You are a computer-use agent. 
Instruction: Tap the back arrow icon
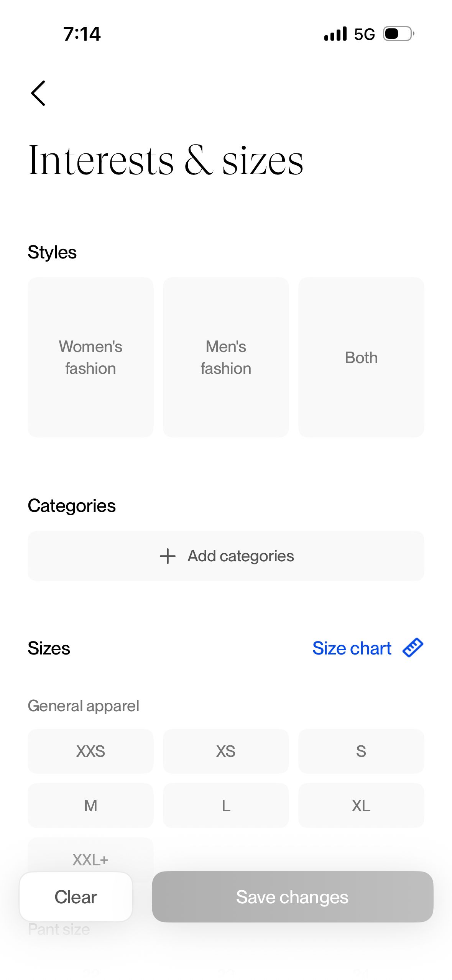point(38,93)
